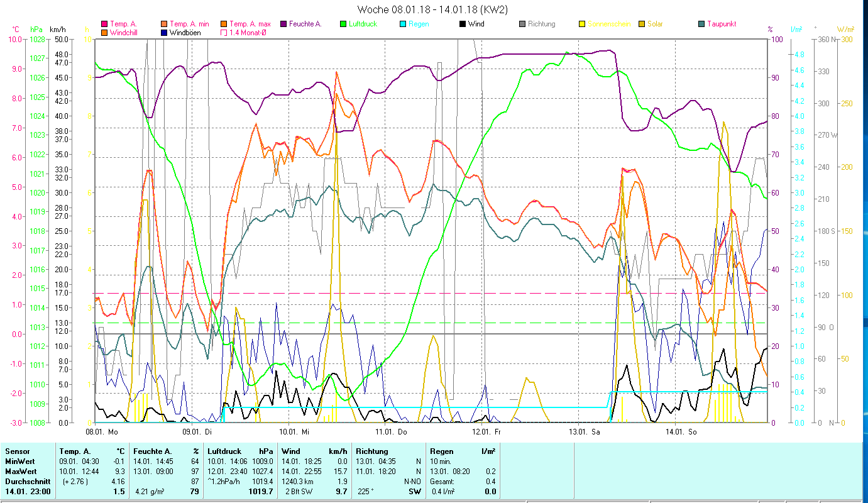The height and width of the screenshot is (503, 868).
Task: Click the gray Richtung legend swatch
Action: (x=522, y=24)
